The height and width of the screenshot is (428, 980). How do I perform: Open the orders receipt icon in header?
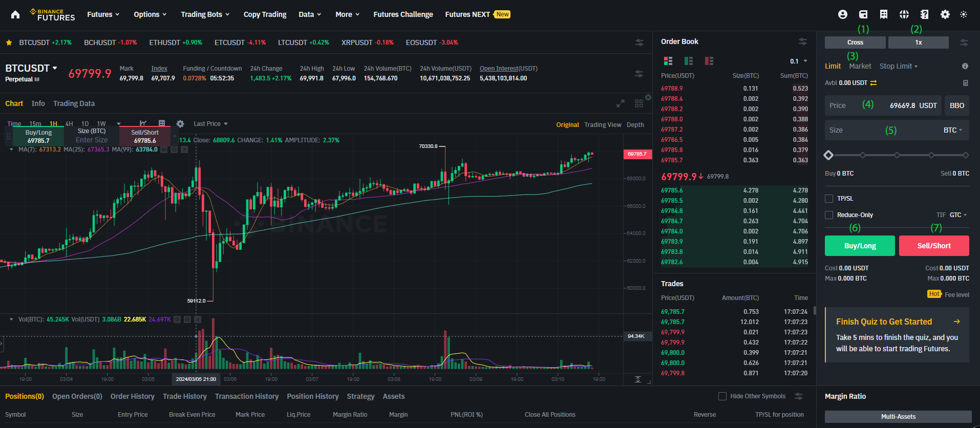884,14
